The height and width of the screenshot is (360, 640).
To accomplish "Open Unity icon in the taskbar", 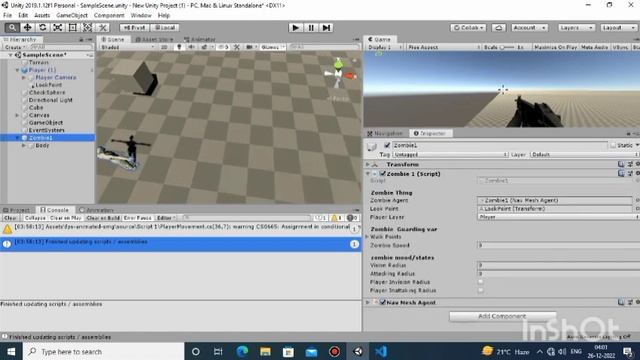I will pos(358,351).
